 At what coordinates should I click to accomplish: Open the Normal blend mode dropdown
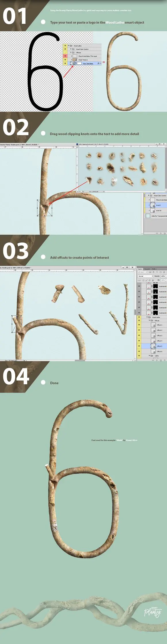(x=145, y=276)
